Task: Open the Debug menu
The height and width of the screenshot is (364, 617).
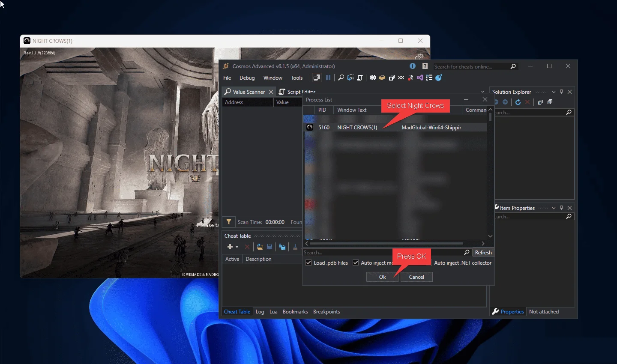Action: click(247, 78)
